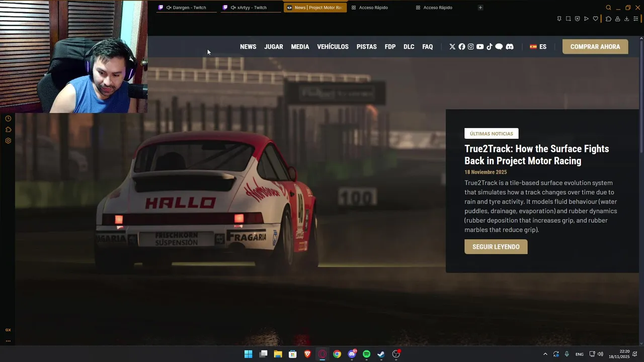The width and height of the screenshot is (644, 362).
Task: Open the language selector ES
Action: (538, 47)
